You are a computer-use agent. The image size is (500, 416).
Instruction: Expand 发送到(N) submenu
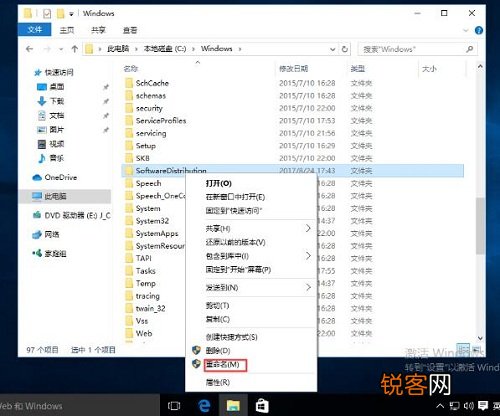[251, 287]
